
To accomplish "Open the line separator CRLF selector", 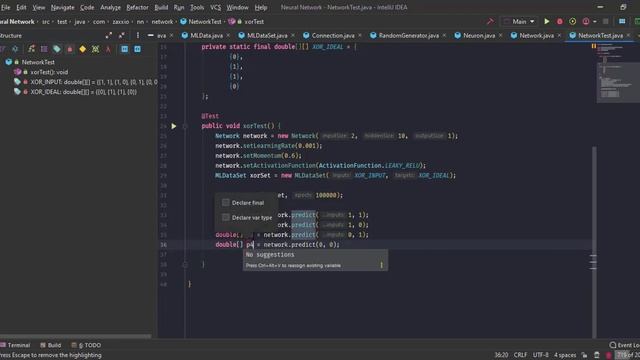I will pos(520,355).
